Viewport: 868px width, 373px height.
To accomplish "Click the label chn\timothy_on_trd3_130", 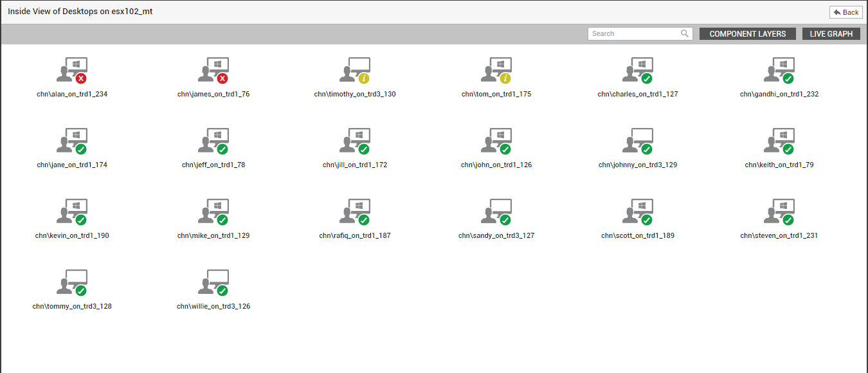I will pos(355,94).
